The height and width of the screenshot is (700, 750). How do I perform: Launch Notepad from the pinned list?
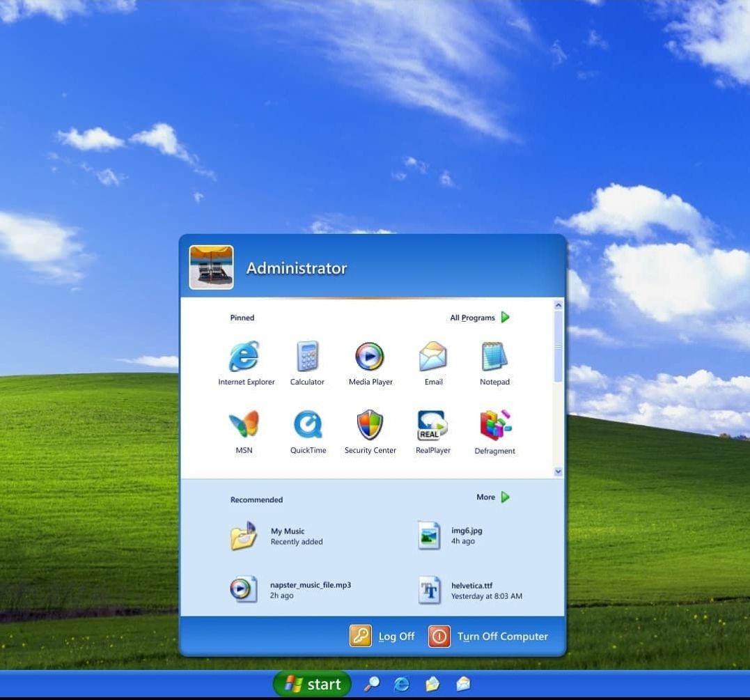pyautogui.click(x=494, y=357)
